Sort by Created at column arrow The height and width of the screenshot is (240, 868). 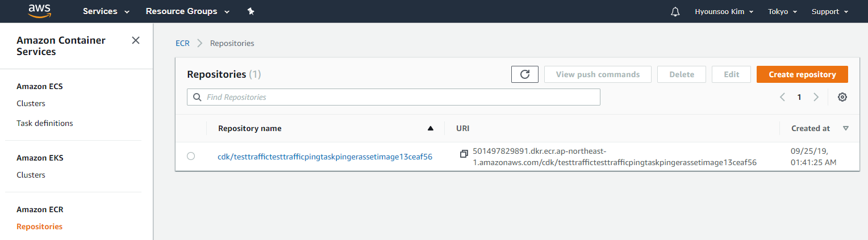[845, 128]
